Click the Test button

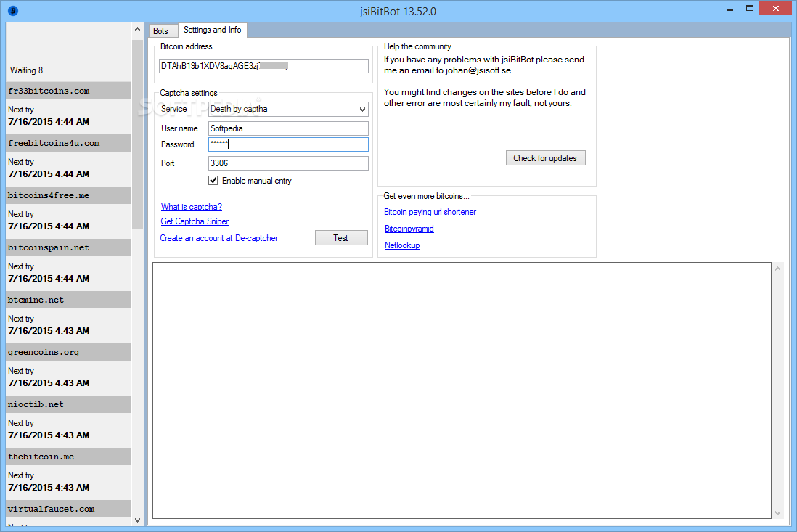point(341,238)
